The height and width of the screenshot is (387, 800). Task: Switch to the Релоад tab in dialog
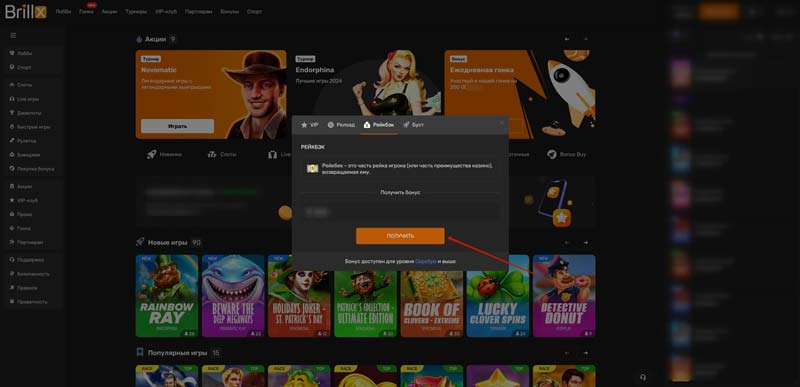point(341,125)
